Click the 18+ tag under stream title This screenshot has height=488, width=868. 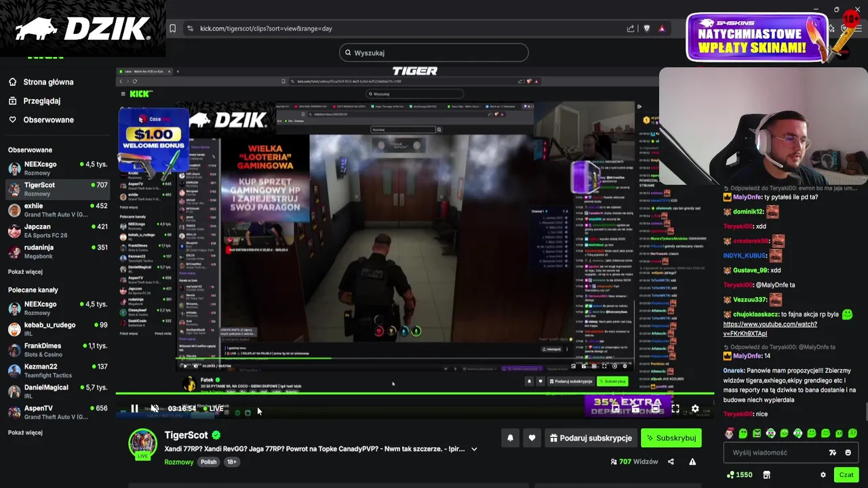tap(232, 462)
